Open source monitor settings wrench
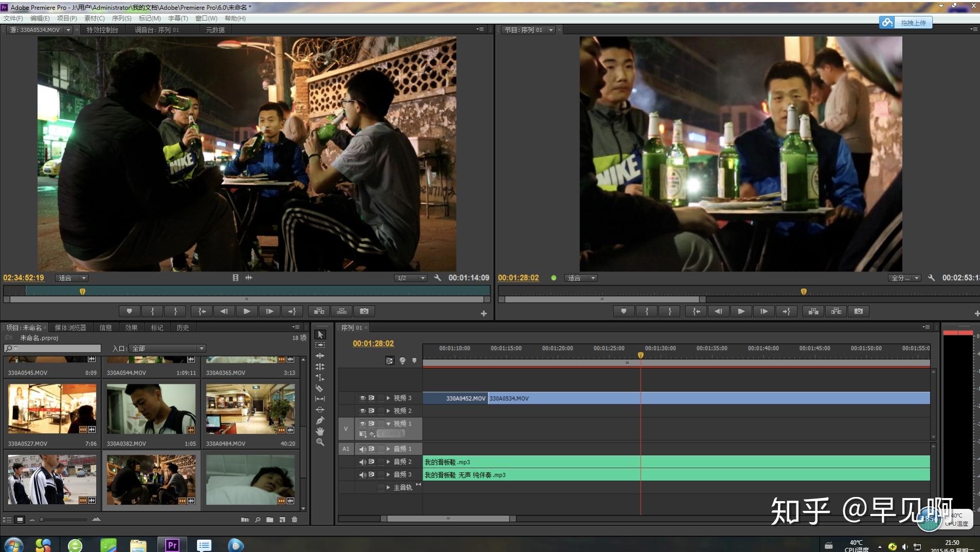The width and height of the screenshot is (980, 552). tap(438, 278)
